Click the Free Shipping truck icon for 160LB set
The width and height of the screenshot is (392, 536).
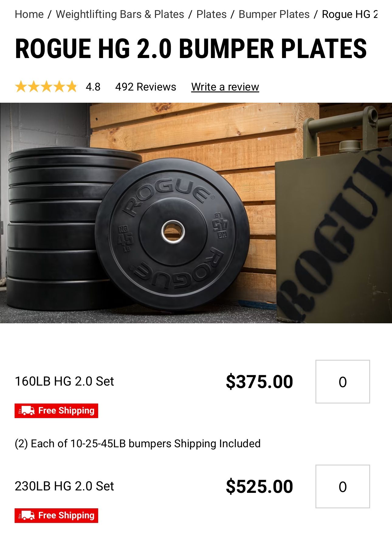(x=27, y=411)
